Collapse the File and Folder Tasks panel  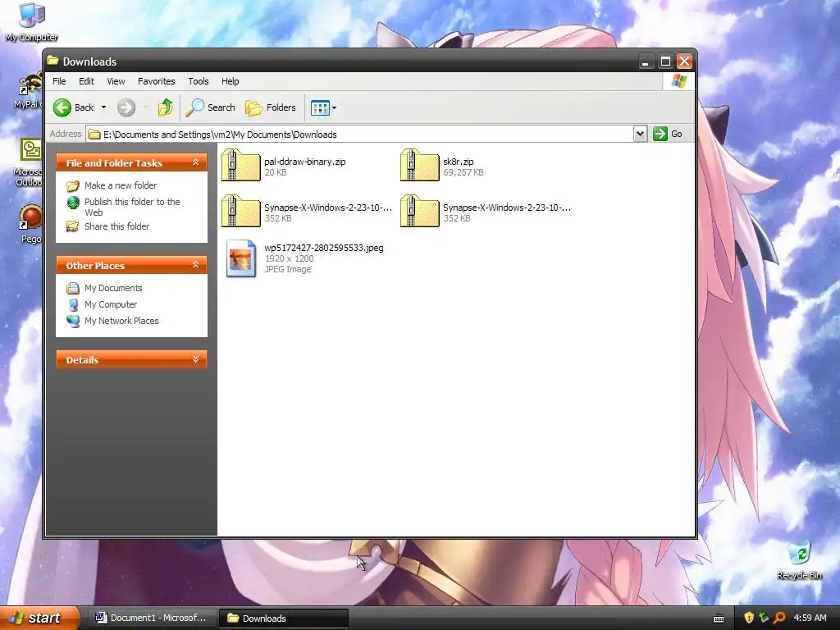(x=195, y=162)
